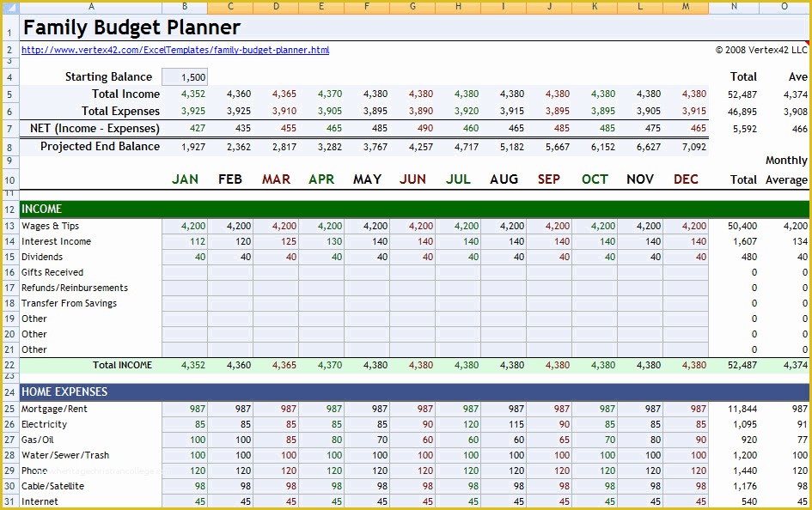Select column A header
The image size is (812, 510).
[x=91, y=7]
